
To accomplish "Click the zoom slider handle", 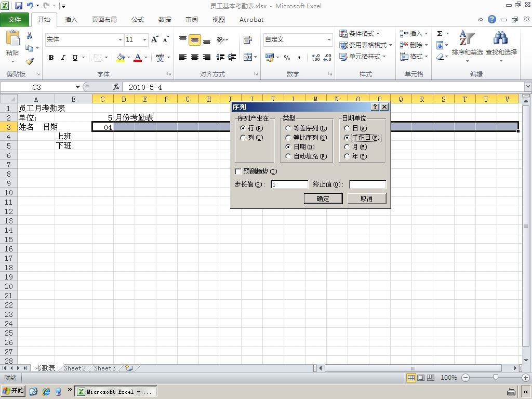I will click(x=496, y=377).
